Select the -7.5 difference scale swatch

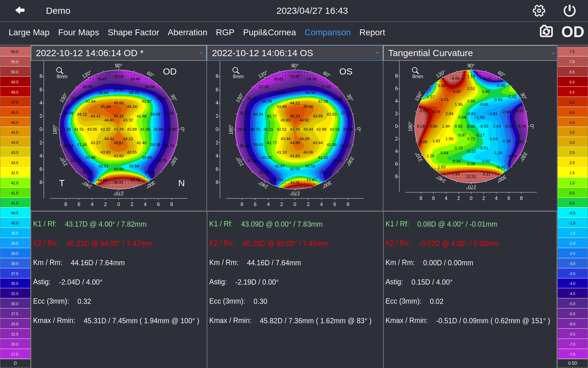click(x=572, y=354)
